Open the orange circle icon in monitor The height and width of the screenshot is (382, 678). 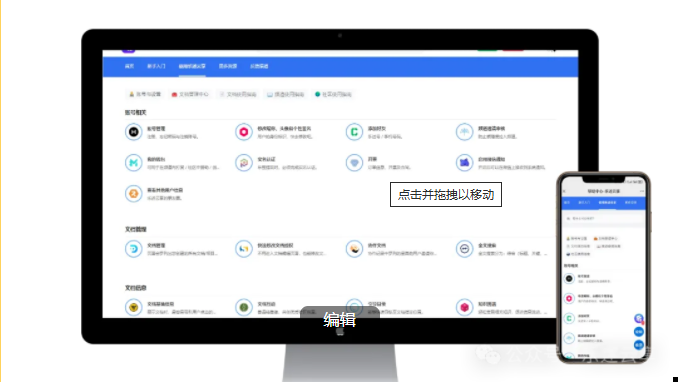(134, 193)
